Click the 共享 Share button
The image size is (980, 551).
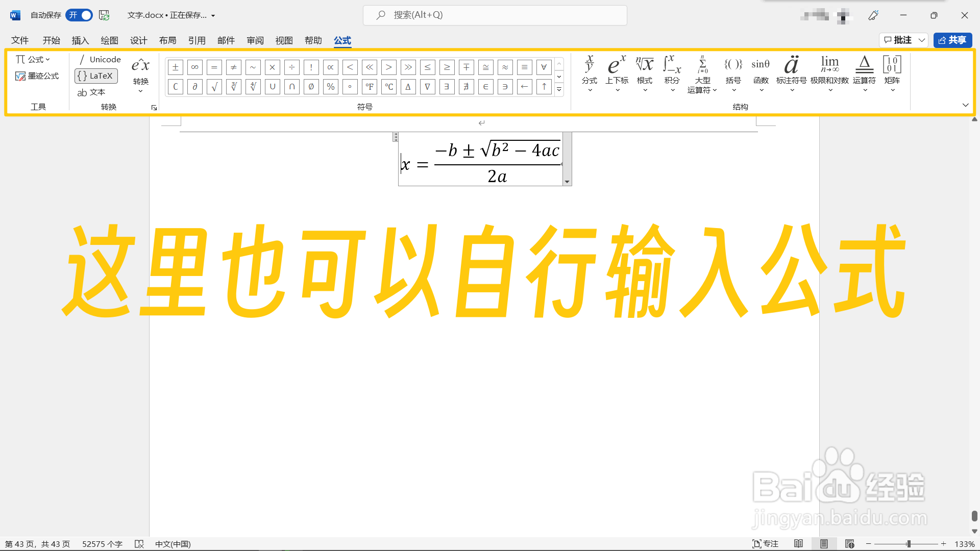(x=952, y=40)
